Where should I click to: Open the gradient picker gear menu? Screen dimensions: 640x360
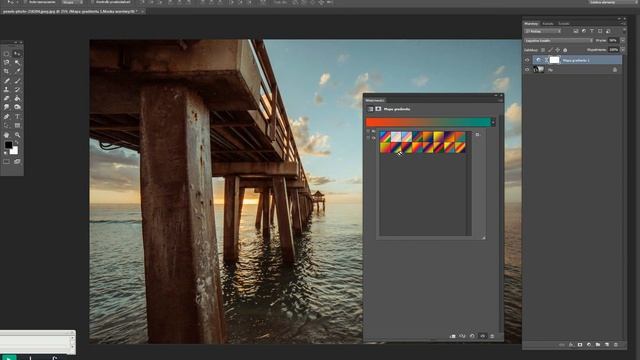pyautogui.click(x=477, y=134)
